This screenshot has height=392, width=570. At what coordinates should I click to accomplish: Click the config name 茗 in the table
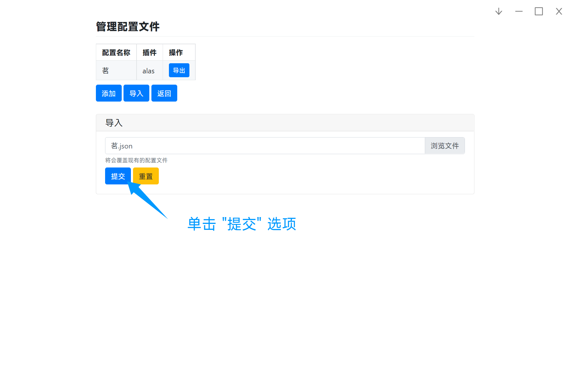click(105, 70)
